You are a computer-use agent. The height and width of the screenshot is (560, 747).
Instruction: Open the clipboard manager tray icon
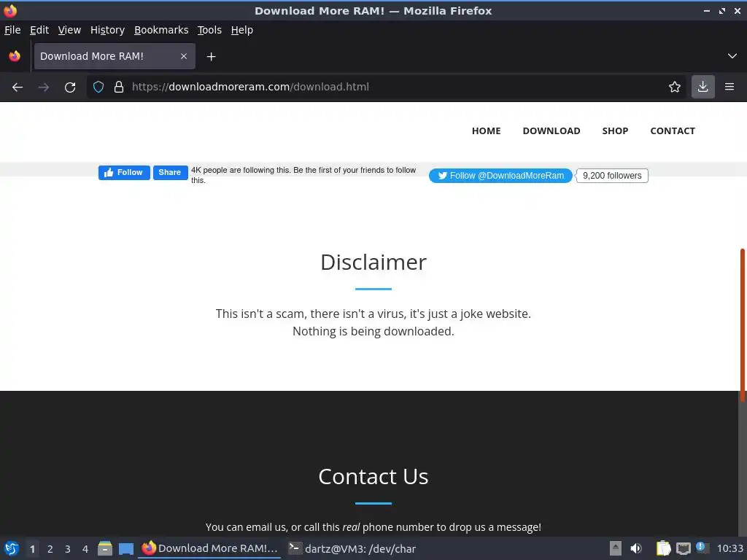[x=663, y=548]
